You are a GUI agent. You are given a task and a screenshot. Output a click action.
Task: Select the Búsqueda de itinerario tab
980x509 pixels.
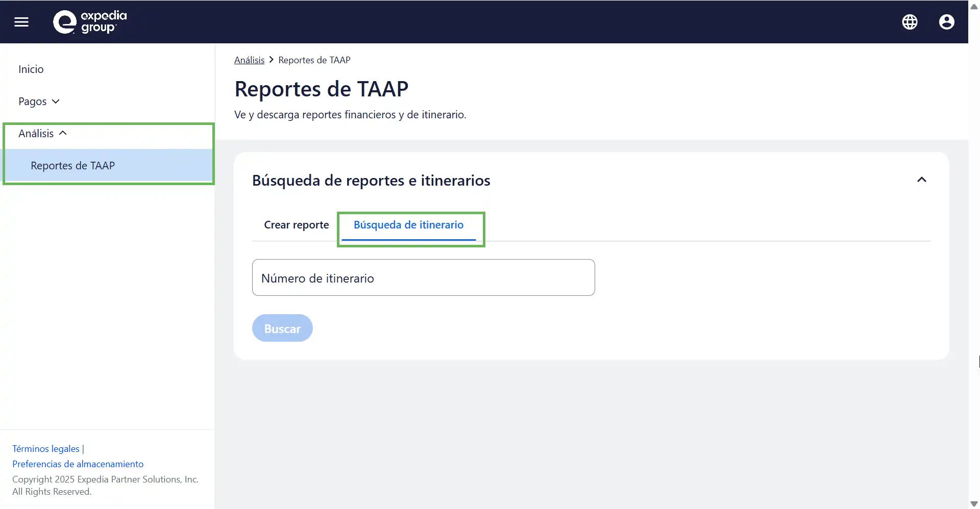coord(408,225)
